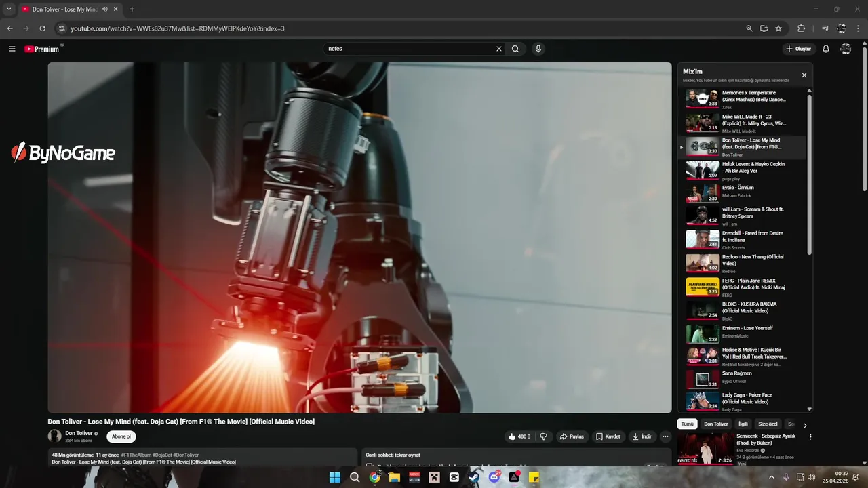868x488 pixels.
Task: Open more actions three-dot menu under the video
Action: tap(665, 436)
